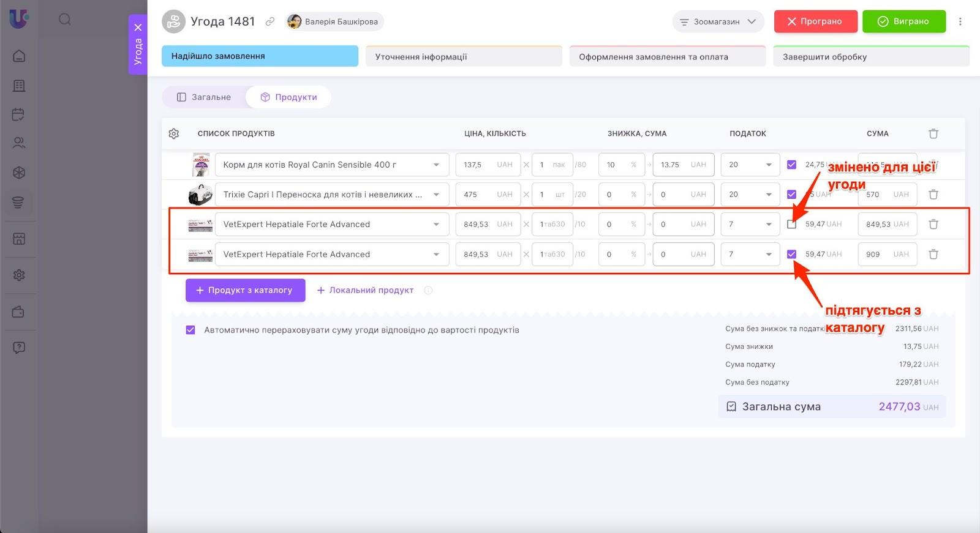Close the Угода side panel
Viewport: 980px width, 533px height.
[138, 28]
